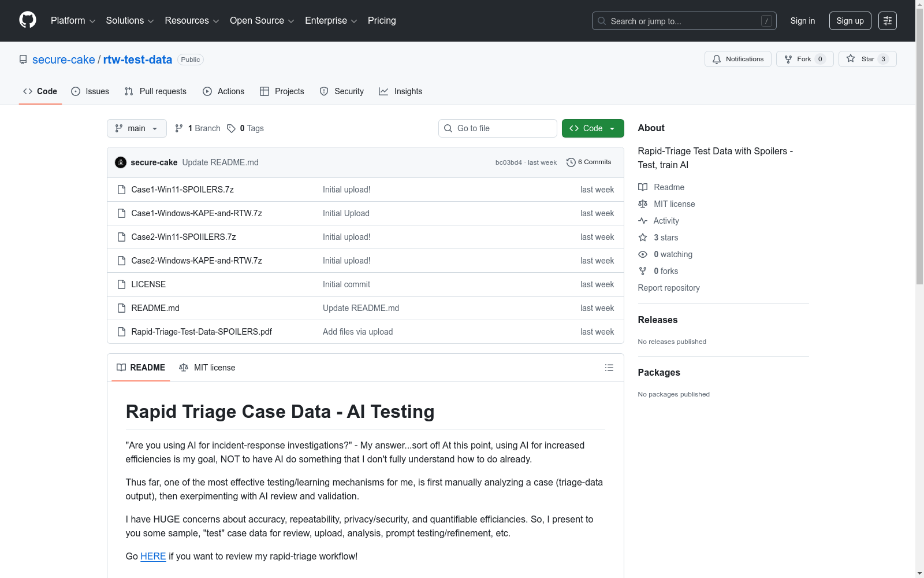Image resolution: width=924 pixels, height=578 pixels.
Task: Expand the Solutions menu
Action: pos(130,21)
